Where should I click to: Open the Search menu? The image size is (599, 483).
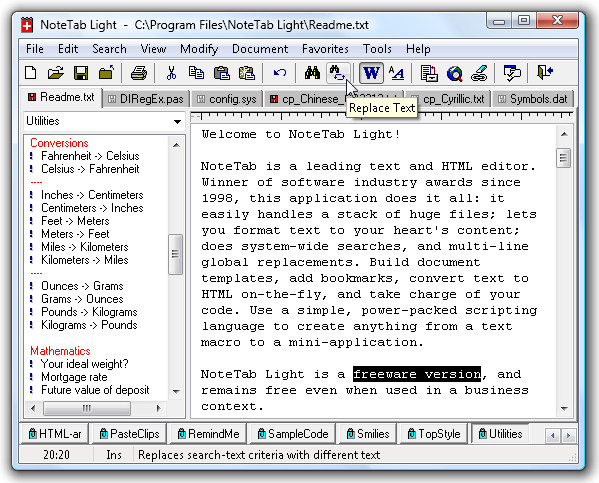pyautogui.click(x=109, y=49)
